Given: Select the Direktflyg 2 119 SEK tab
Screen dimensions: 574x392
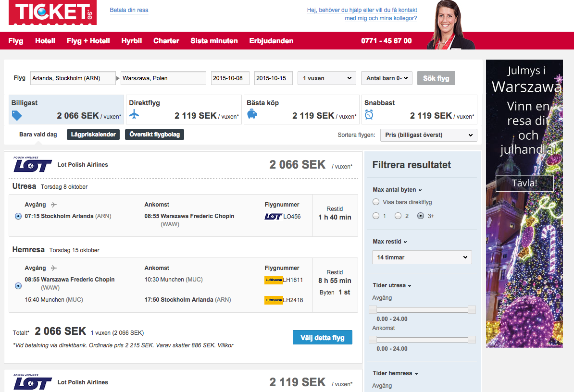Looking at the screenshot, I should [x=184, y=110].
